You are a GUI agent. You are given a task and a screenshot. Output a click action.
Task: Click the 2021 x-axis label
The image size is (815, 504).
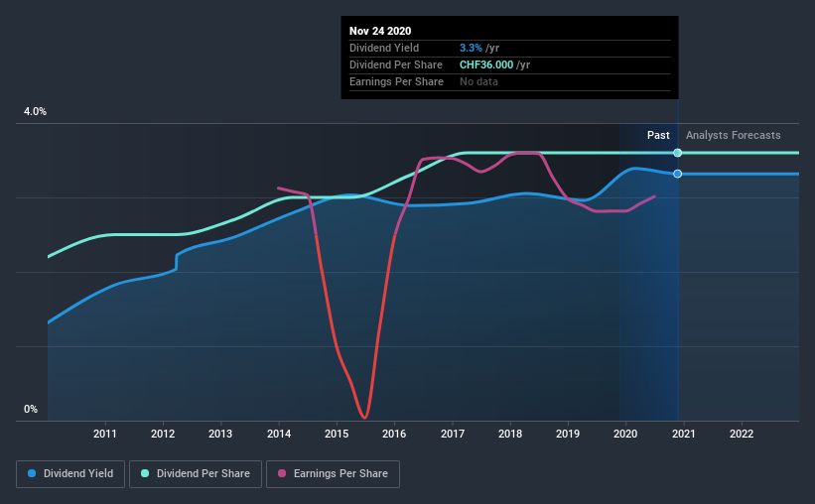(x=684, y=434)
